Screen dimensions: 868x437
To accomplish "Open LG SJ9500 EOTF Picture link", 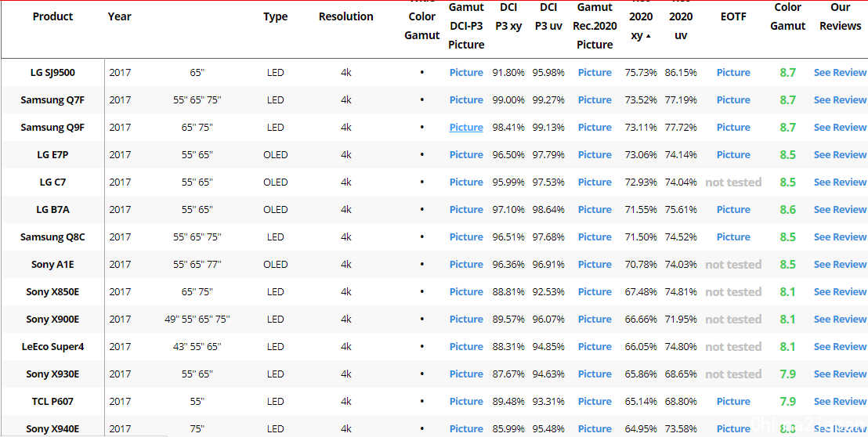I will click(733, 73).
